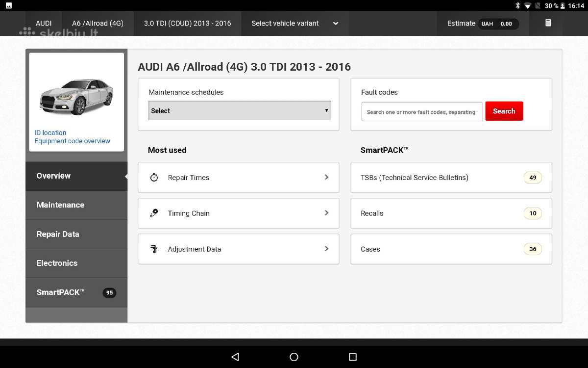This screenshot has width=588, height=368.
Task: Click the wrench icon beside Timing Chain
Action: pos(154,213)
